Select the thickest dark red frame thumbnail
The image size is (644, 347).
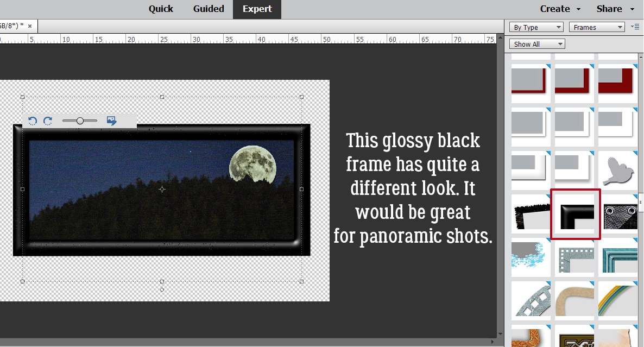[618, 84]
